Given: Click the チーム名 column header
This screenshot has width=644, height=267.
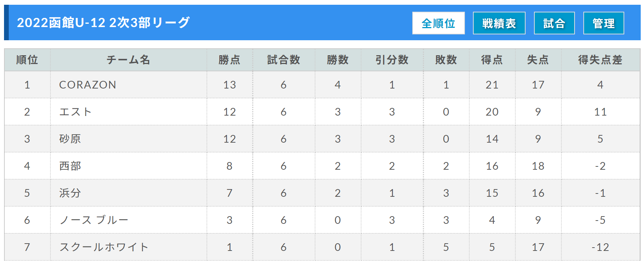Looking at the screenshot, I should (x=128, y=60).
